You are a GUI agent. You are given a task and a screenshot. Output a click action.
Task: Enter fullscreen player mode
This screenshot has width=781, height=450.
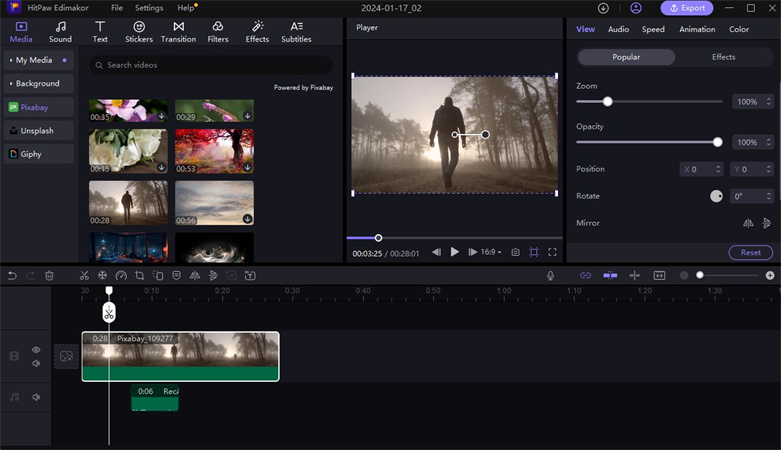[552, 252]
